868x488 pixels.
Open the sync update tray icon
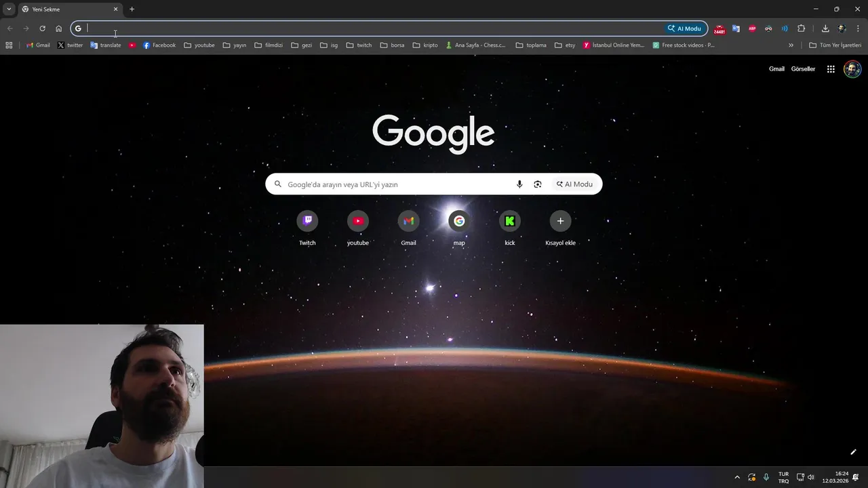(752, 477)
